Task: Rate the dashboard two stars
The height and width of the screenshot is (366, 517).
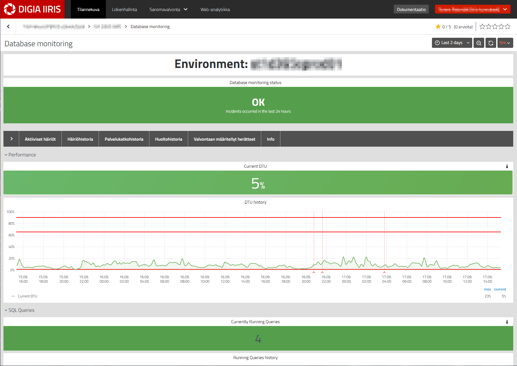Action: 489,26
